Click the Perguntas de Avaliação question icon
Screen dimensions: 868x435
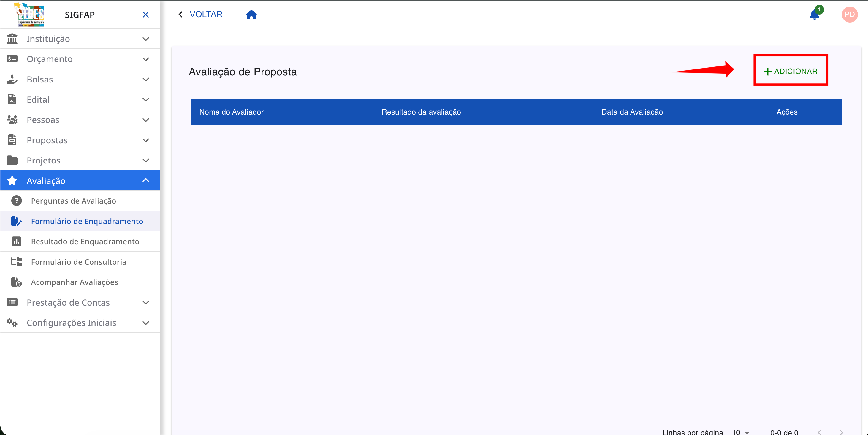pos(17,201)
